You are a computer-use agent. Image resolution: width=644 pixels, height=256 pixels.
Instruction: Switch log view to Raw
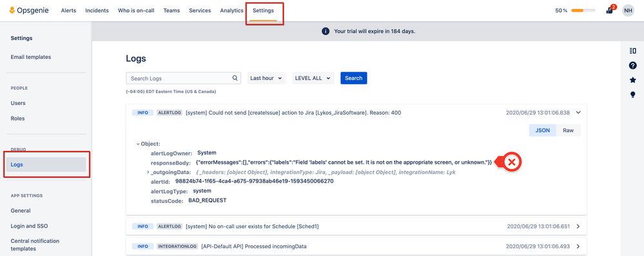(x=569, y=130)
